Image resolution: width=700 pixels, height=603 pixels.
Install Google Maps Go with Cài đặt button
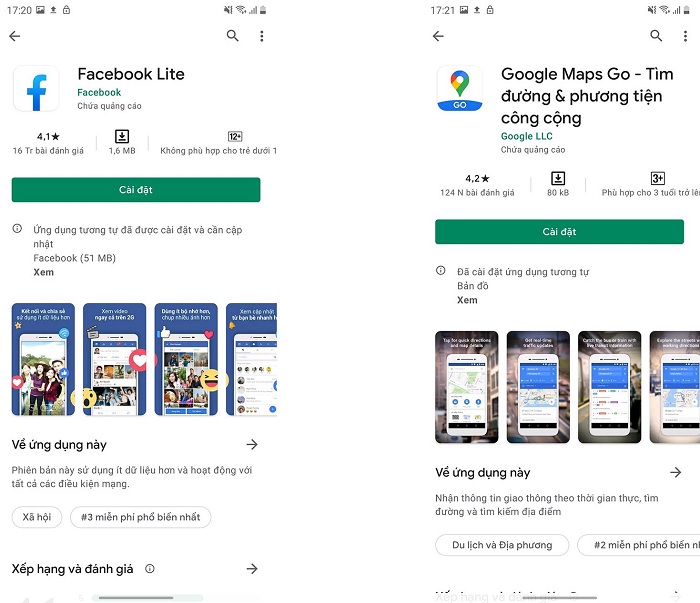pyautogui.click(x=559, y=232)
